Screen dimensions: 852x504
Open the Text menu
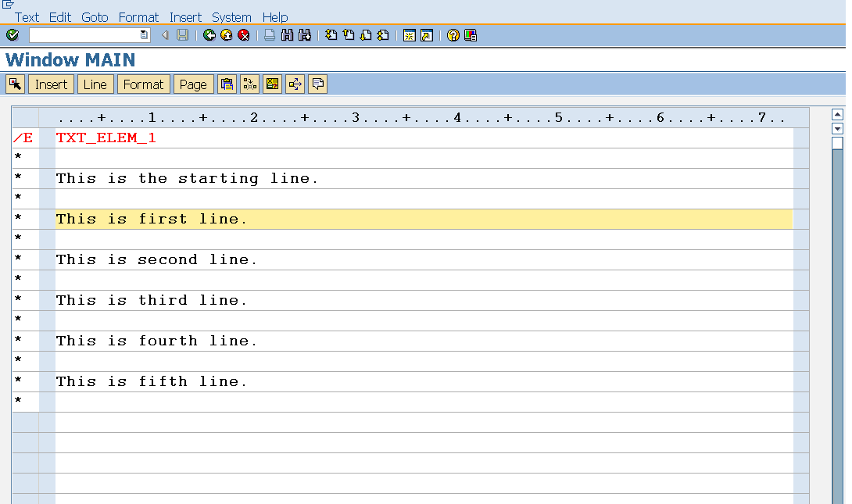click(26, 16)
